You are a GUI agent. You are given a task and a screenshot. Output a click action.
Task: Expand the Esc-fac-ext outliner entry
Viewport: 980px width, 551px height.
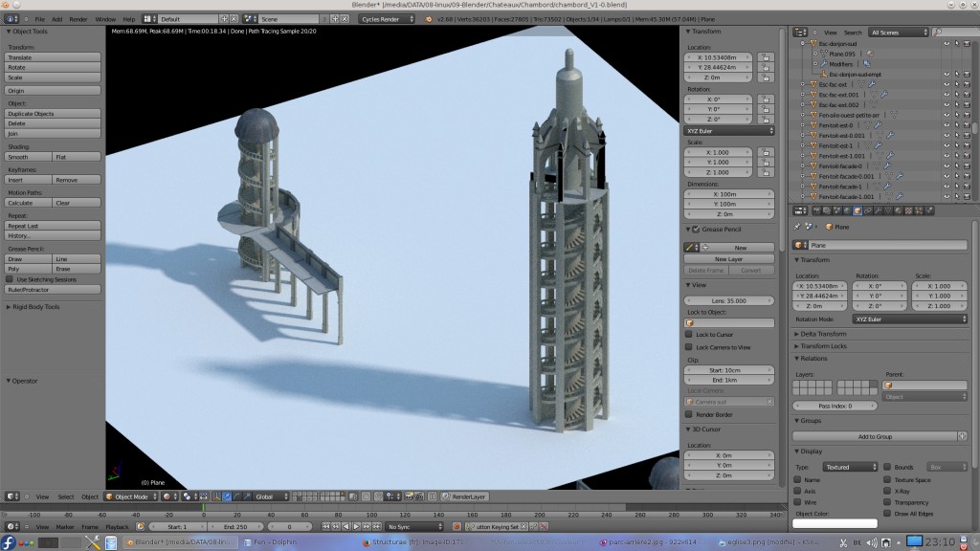802,84
